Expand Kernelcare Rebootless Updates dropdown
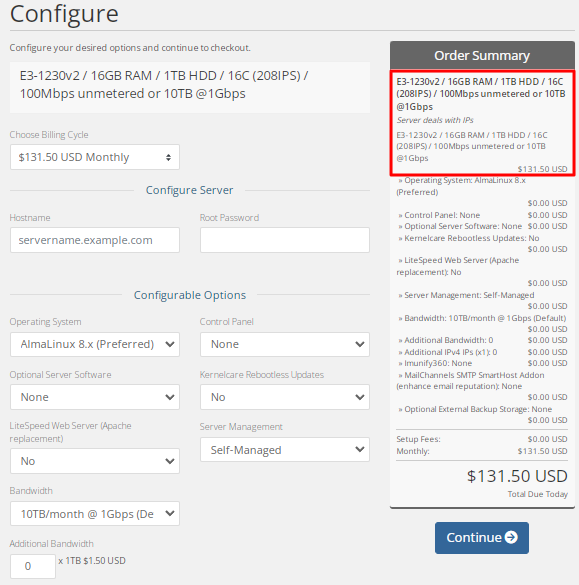The width and height of the screenshot is (579, 585). tap(285, 397)
